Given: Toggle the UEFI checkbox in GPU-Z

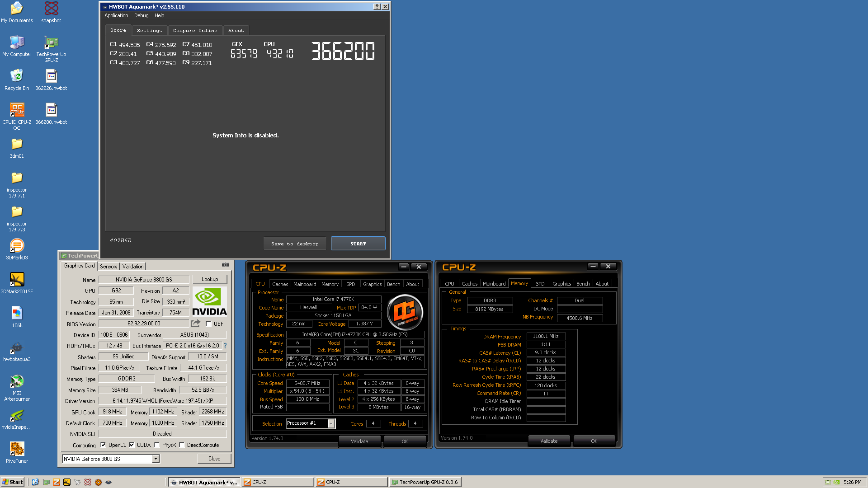Looking at the screenshot, I should click(x=208, y=324).
